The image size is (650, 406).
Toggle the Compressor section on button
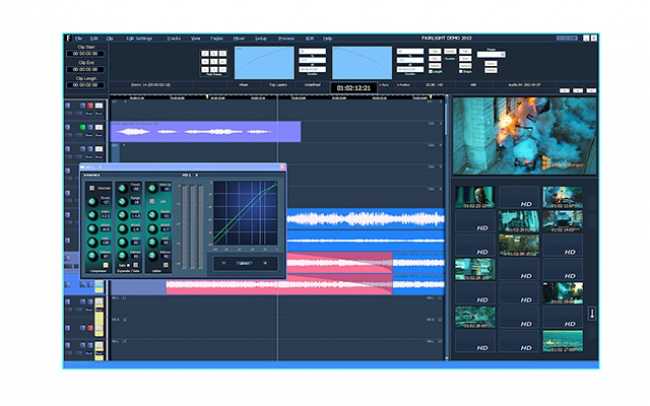coord(106,265)
